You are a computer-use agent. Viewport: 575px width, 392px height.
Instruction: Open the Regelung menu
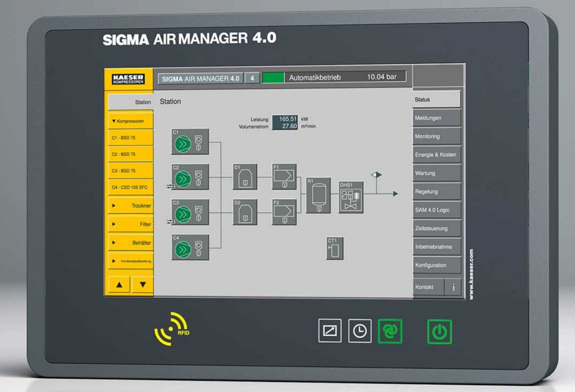click(437, 191)
